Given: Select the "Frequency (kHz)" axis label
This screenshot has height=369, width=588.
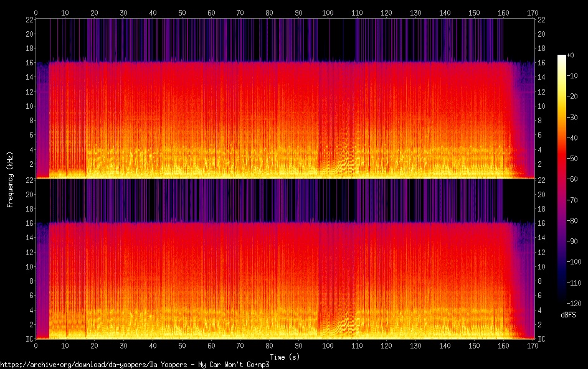Looking at the screenshot, I should click(10, 179).
